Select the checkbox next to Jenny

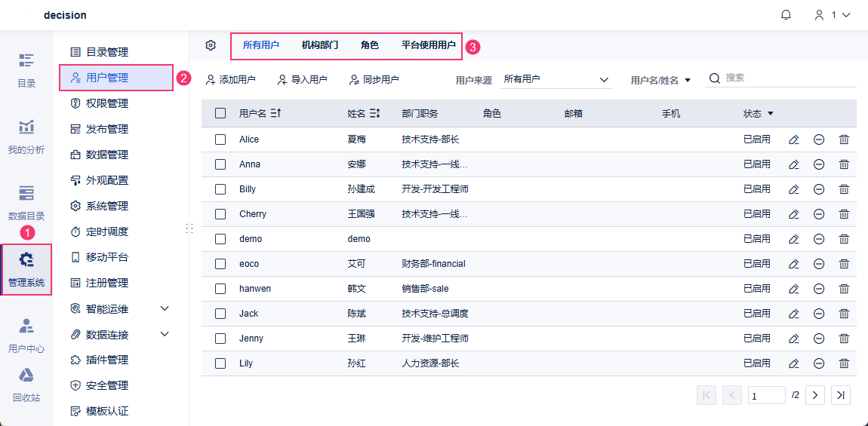click(x=220, y=339)
